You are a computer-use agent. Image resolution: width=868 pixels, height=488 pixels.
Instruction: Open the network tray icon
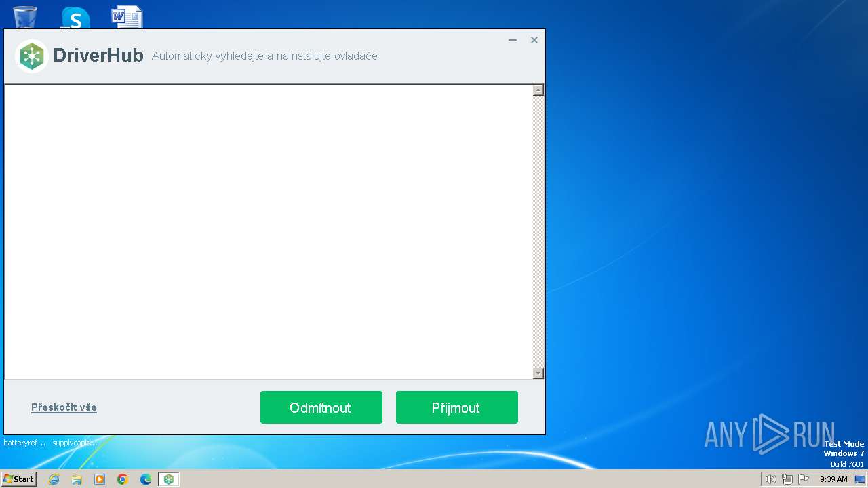pos(787,479)
